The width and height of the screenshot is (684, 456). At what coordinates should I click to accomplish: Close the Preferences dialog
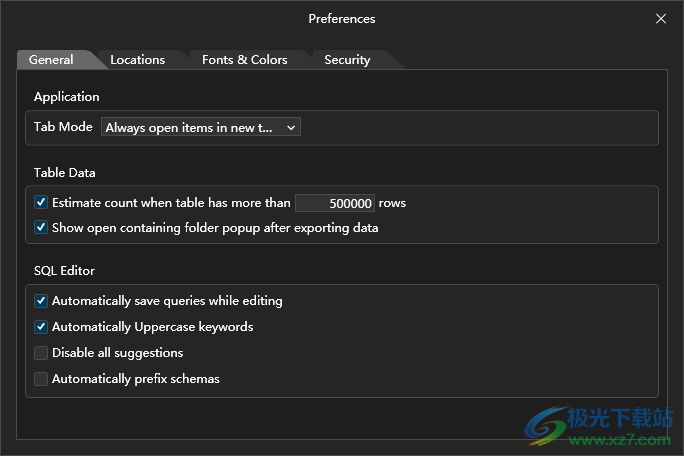tap(660, 18)
